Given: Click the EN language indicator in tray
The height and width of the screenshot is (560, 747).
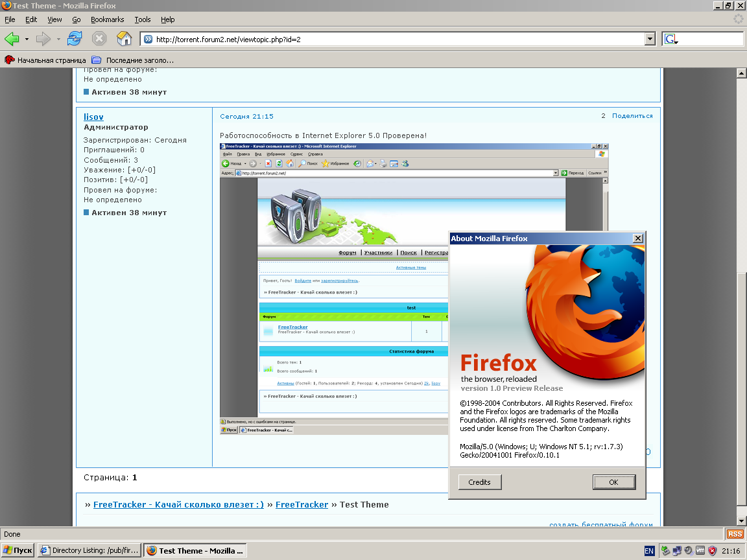Looking at the screenshot, I should click(x=649, y=551).
